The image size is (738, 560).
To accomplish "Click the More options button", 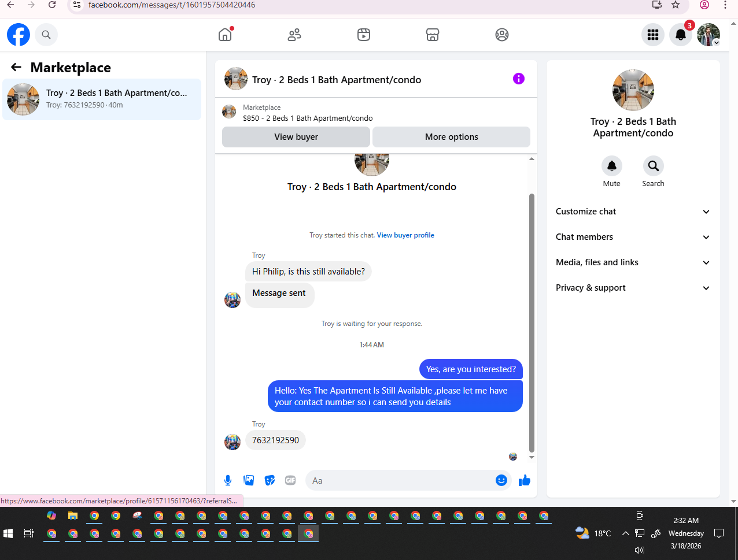I will (452, 137).
